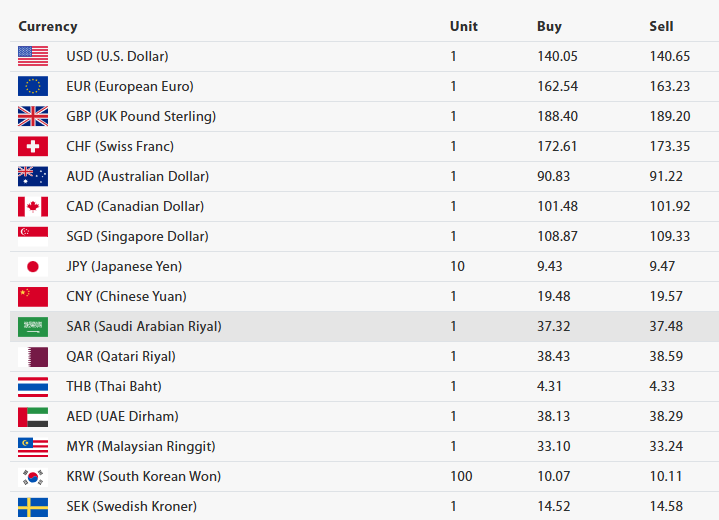
Task: Select the THB (Thai Baht) label
Action: click(x=114, y=387)
